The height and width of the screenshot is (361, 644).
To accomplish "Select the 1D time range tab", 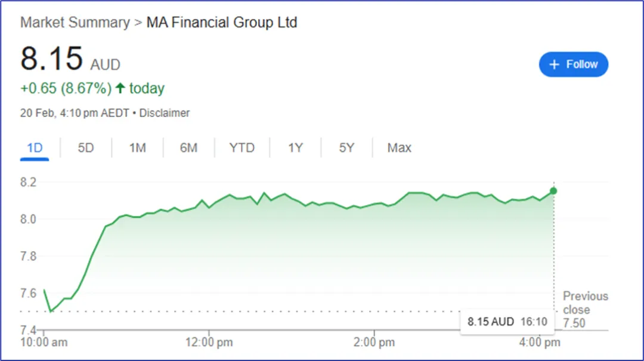I will (x=35, y=148).
